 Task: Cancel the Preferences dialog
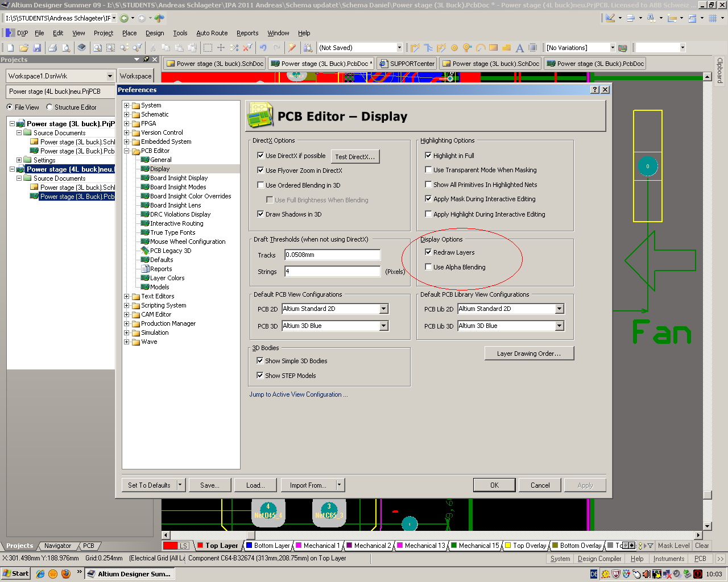click(x=540, y=485)
